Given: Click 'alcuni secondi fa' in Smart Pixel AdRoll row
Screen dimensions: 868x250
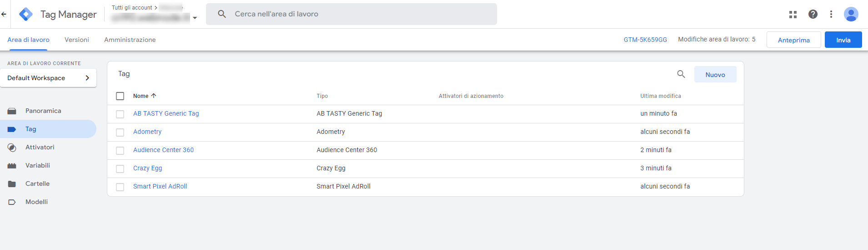Looking at the screenshot, I should pyautogui.click(x=665, y=186).
